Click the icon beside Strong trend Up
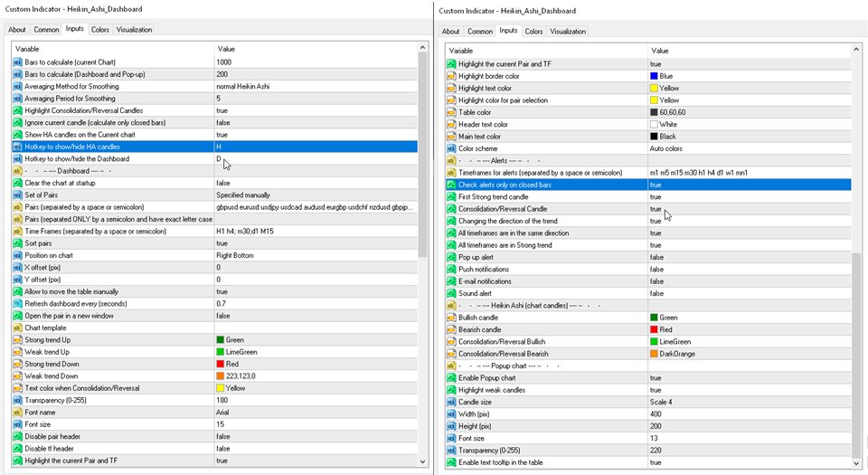 [18, 338]
